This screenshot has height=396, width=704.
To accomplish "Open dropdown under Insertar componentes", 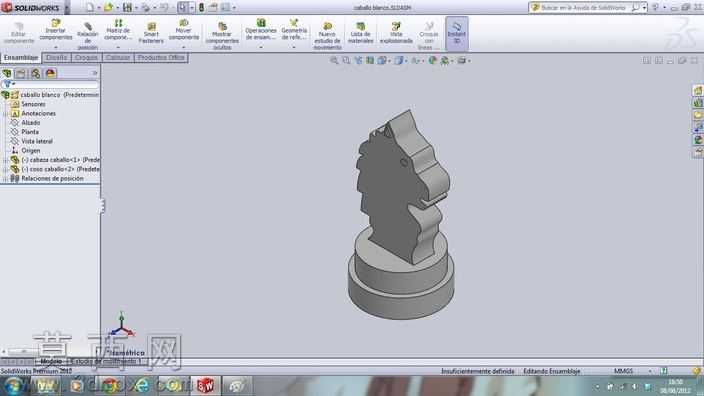I will coord(56,47).
